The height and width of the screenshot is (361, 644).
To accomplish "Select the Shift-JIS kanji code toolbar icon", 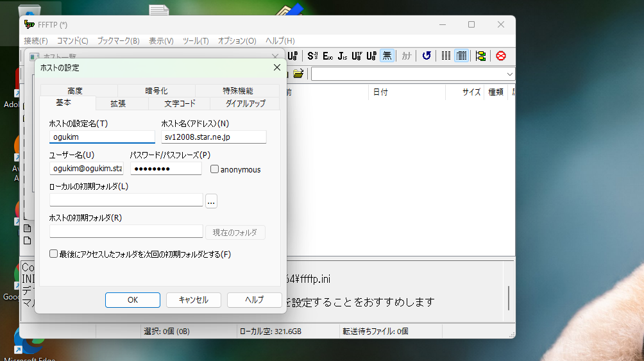I will tap(312, 56).
